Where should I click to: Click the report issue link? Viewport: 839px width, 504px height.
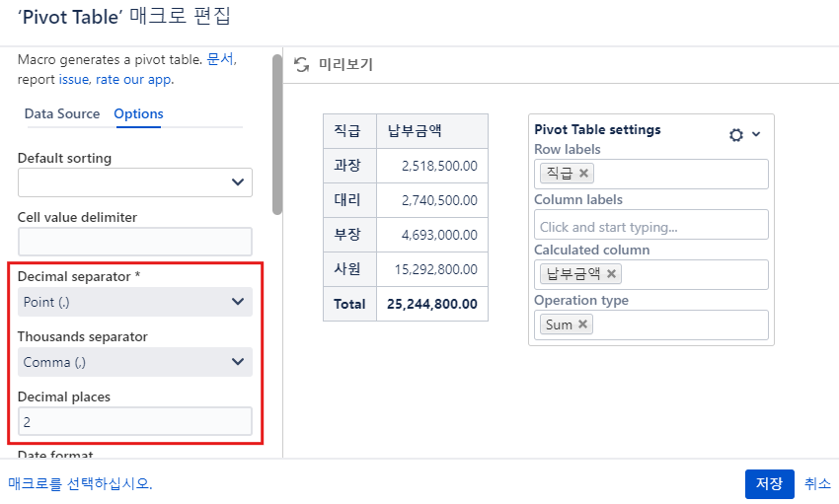tap(74, 79)
